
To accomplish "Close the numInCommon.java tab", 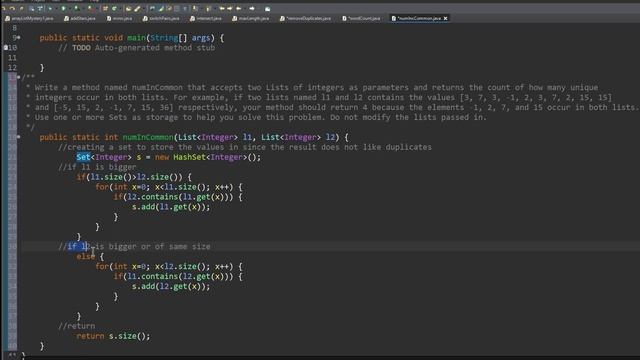I will (x=445, y=18).
